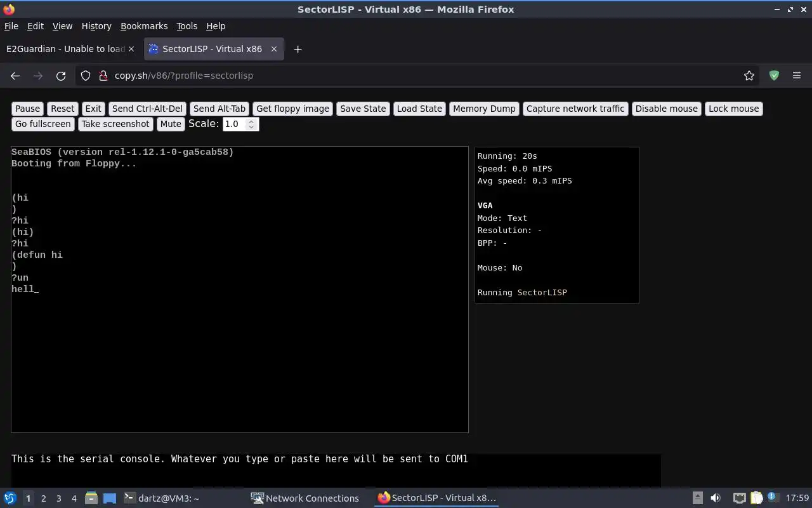Click Capture network traffic button
The height and width of the screenshot is (508, 812).
click(575, 109)
